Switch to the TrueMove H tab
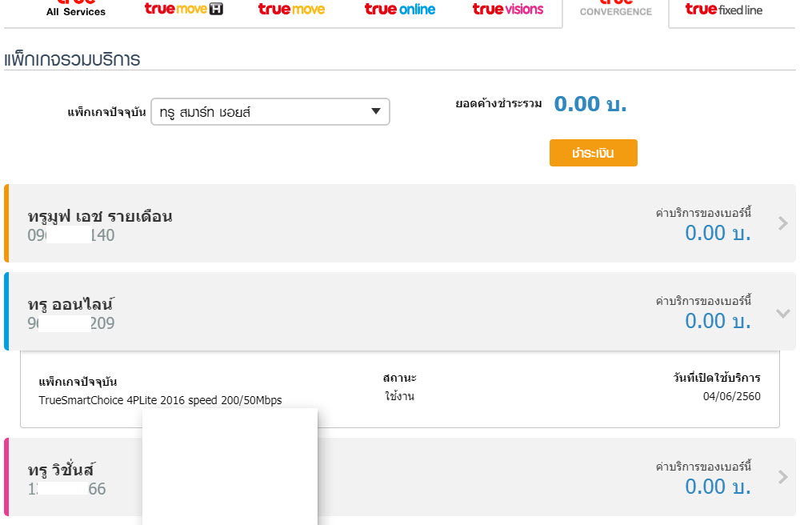Screen dimensions: 812x525 click(184, 9)
